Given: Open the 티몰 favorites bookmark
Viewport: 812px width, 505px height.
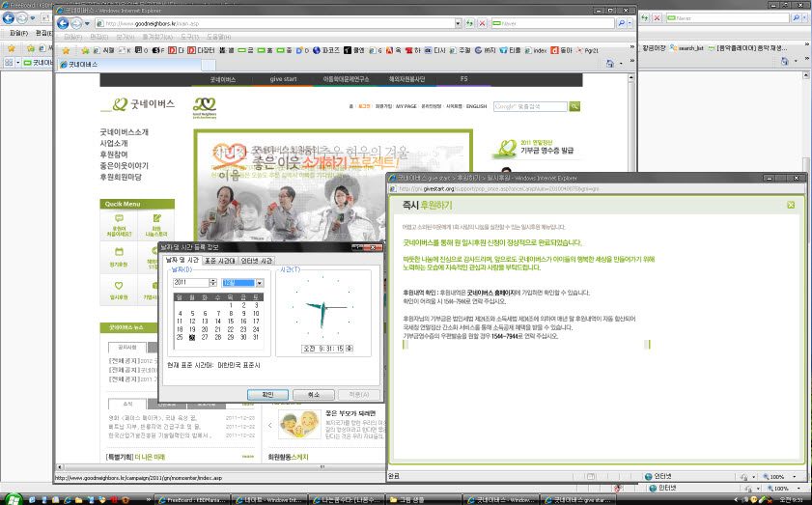Looking at the screenshot, I should point(510,50).
